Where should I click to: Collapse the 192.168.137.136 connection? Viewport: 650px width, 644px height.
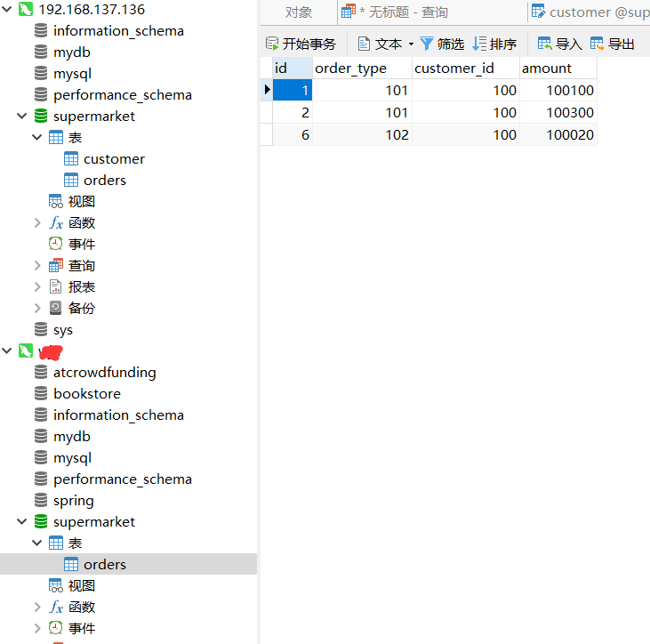coord(6,9)
